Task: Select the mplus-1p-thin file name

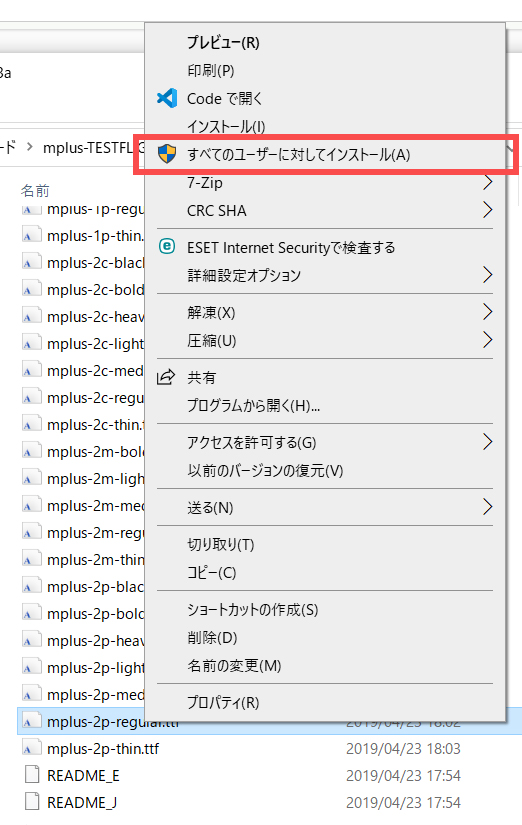Action: (96, 236)
